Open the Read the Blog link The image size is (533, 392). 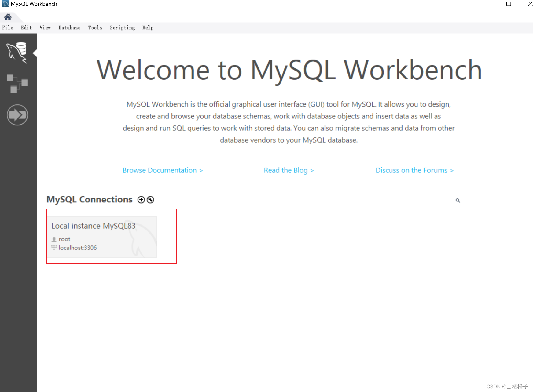pos(288,170)
